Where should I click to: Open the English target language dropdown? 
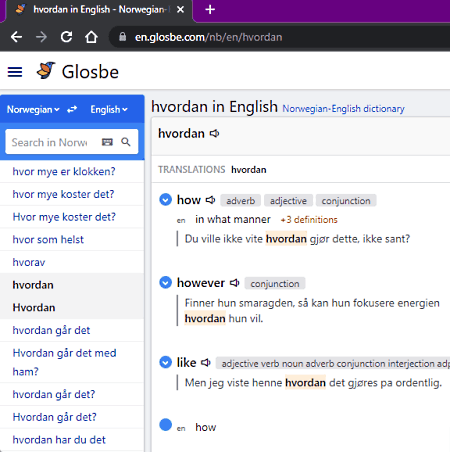pyautogui.click(x=109, y=109)
